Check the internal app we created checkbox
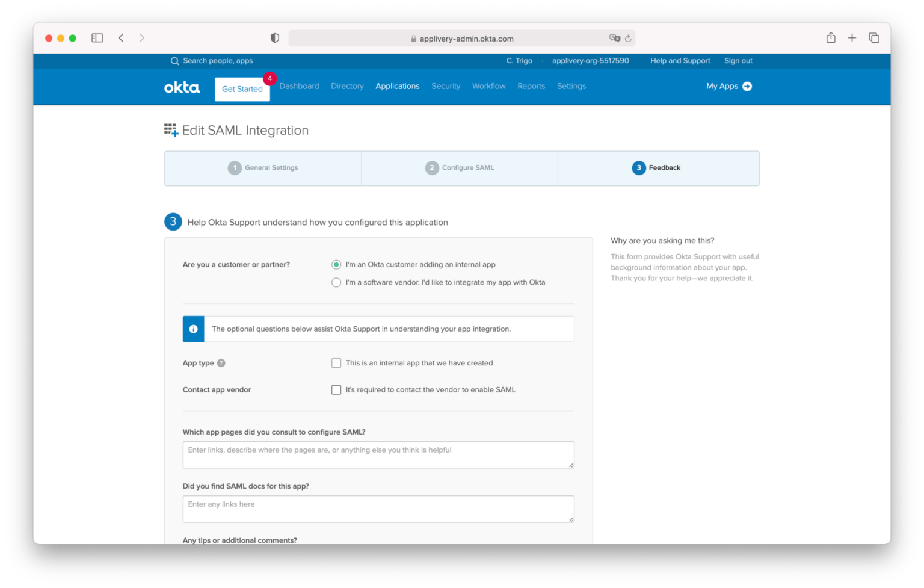Image resolution: width=924 pixels, height=588 pixels. pos(336,363)
